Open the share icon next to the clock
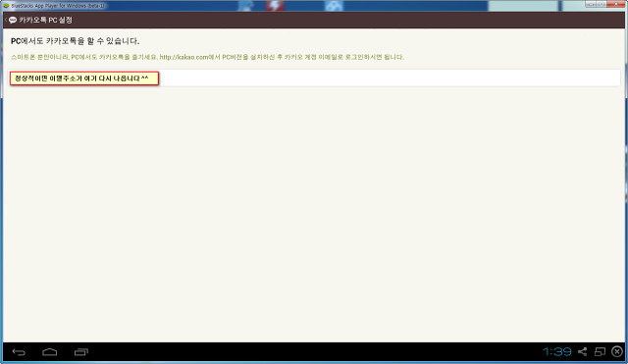 tap(582, 351)
